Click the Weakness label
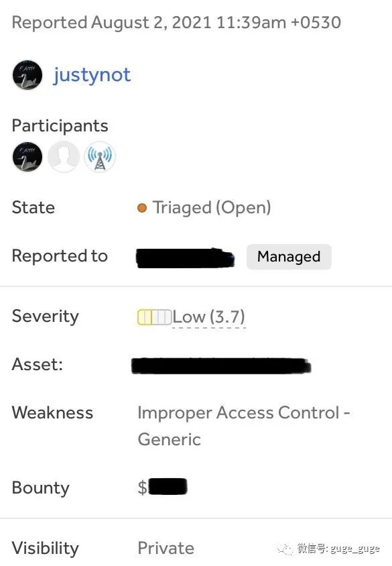The width and height of the screenshot is (392, 566). click(x=52, y=412)
